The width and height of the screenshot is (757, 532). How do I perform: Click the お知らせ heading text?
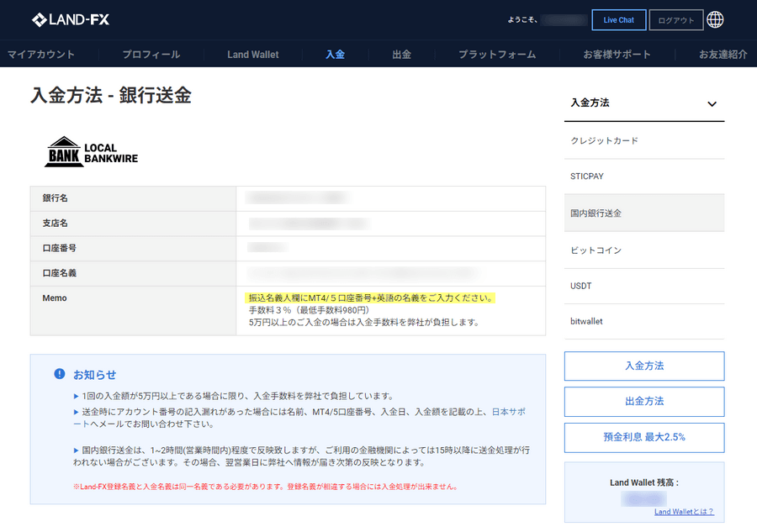(94, 375)
